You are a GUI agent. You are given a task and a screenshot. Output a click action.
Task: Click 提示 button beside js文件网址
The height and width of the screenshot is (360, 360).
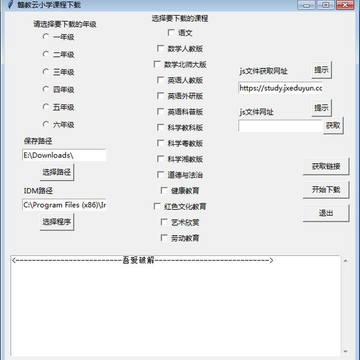pos(322,108)
